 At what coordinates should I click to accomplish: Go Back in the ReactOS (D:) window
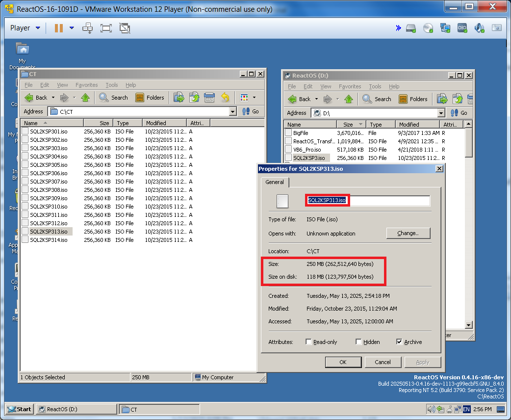point(299,99)
